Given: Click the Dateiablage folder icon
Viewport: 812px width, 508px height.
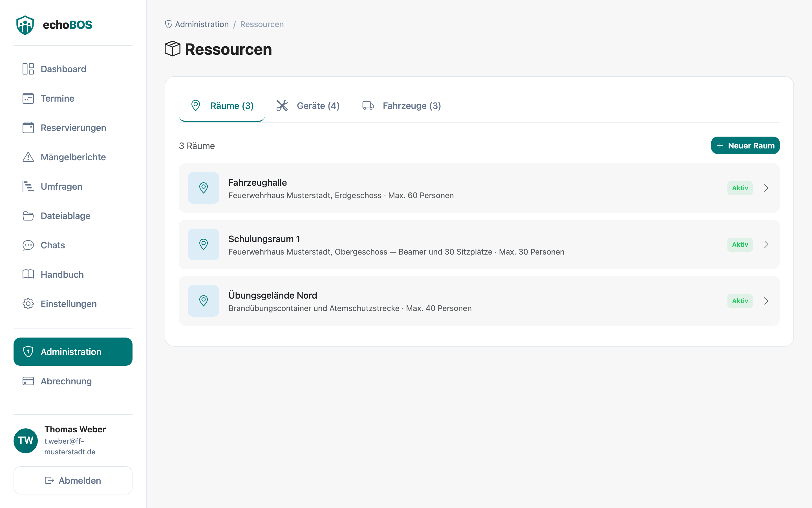Looking at the screenshot, I should pos(28,216).
